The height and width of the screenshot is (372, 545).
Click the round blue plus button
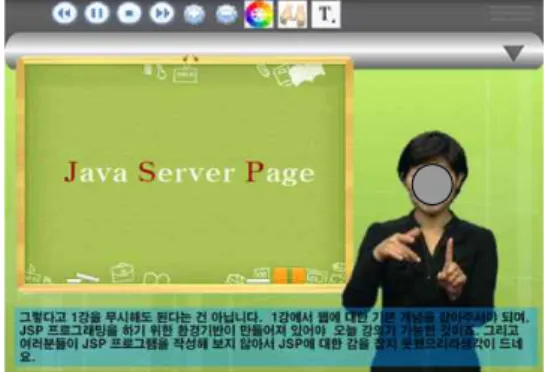[x=194, y=15]
